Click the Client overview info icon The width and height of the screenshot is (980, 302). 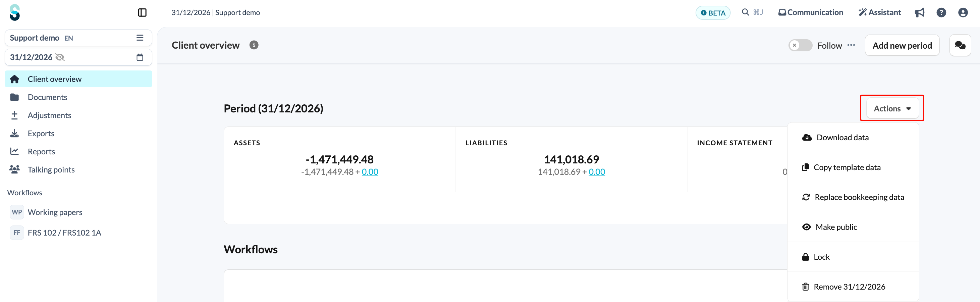[254, 45]
